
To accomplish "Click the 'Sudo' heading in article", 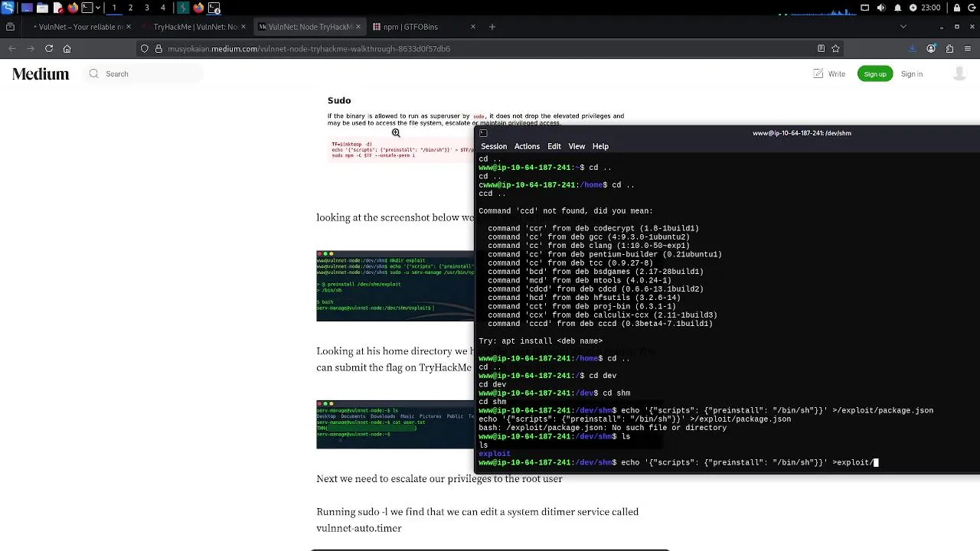I will pyautogui.click(x=339, y=100).
